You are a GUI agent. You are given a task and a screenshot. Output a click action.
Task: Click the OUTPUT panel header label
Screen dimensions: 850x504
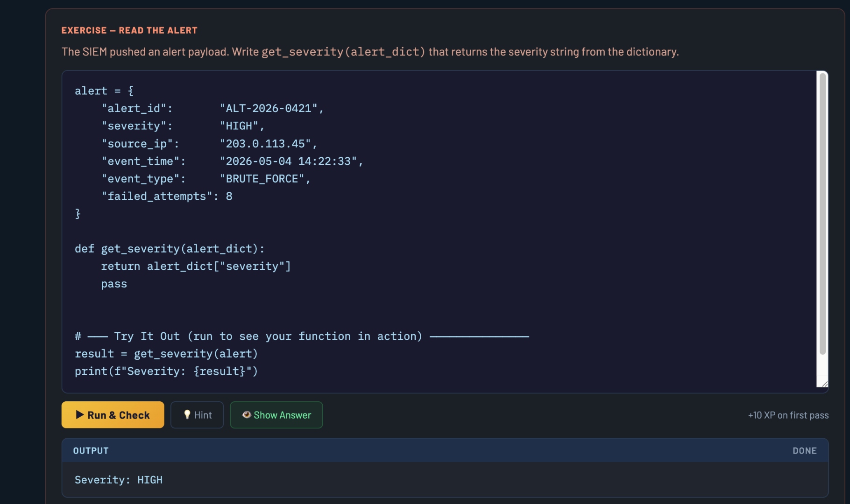pos(91,451)
